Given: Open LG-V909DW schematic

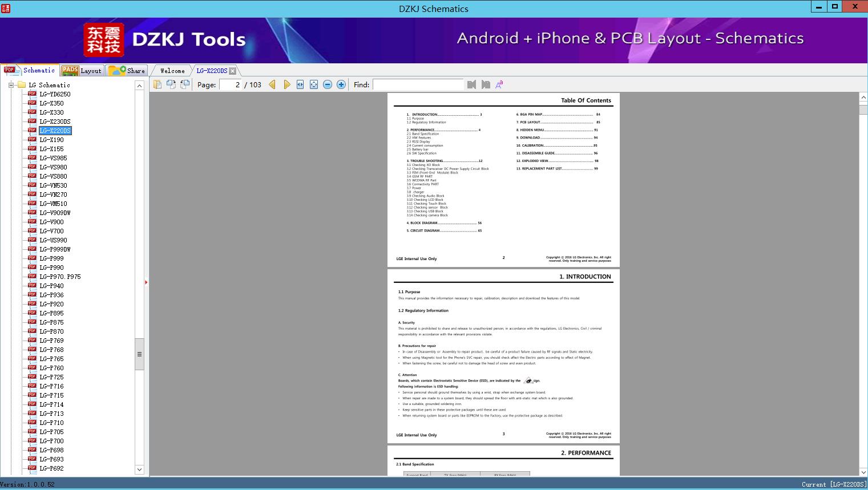Looking at the screenshot, I should click(55, 213).
